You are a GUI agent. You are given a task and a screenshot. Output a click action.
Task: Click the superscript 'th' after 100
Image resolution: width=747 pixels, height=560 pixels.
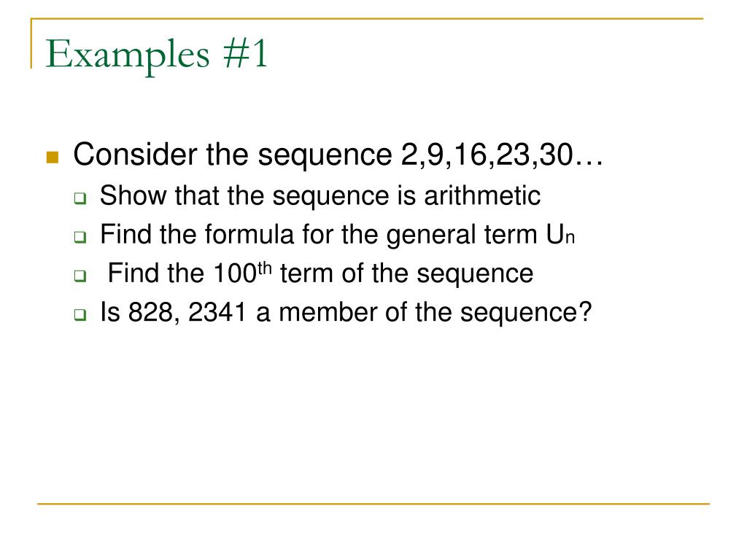[x=264, y=268]
